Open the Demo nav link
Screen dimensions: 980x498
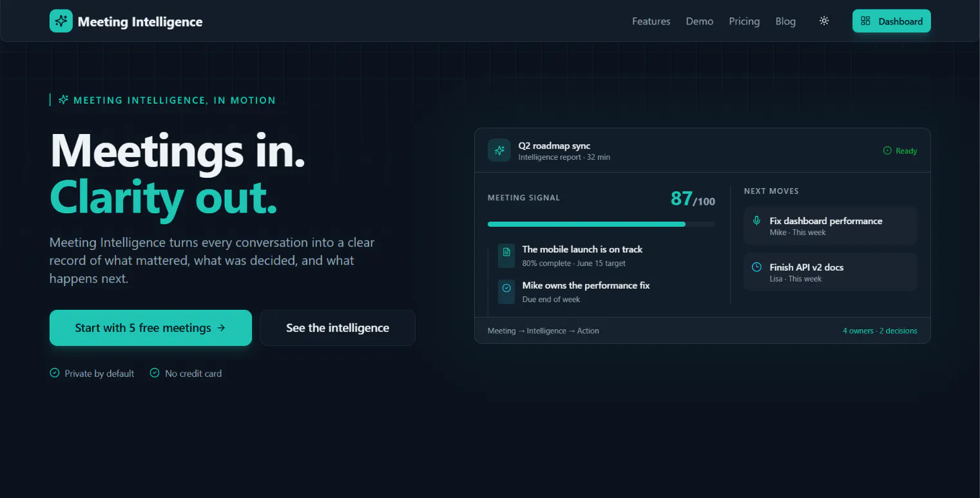(x=700, y=21)
